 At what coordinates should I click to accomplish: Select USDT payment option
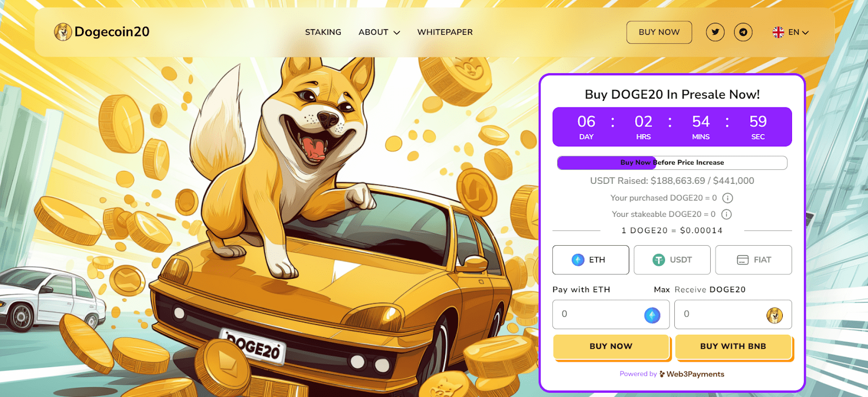tap(672, 260)
